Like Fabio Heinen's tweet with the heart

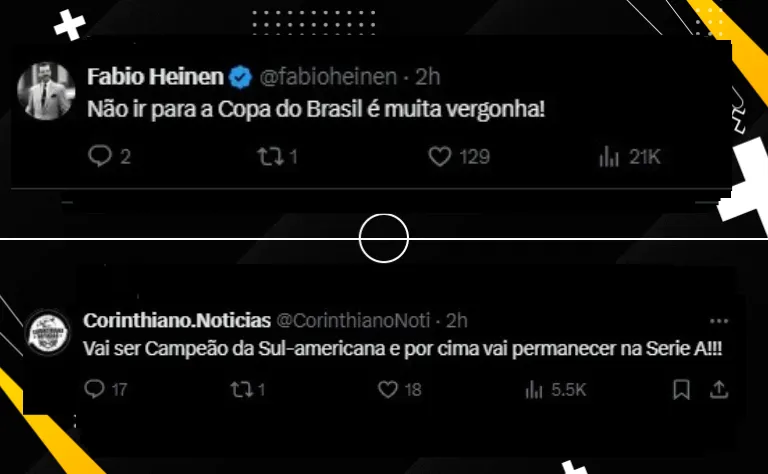point(440,157)
